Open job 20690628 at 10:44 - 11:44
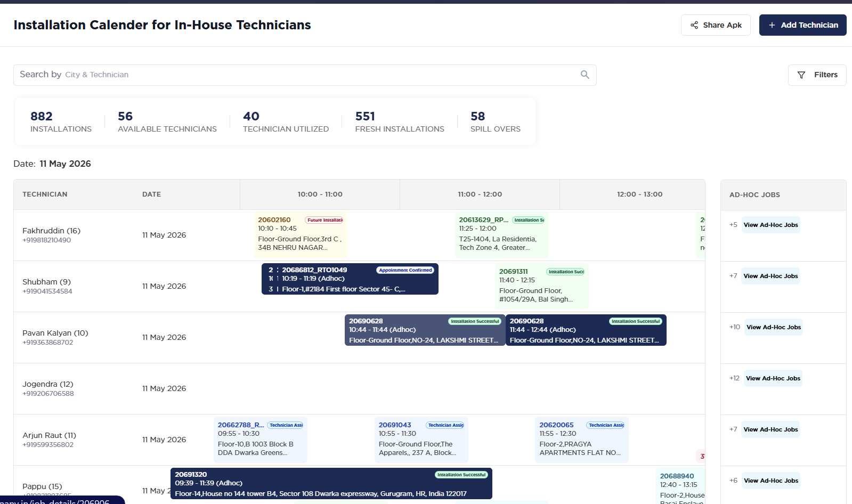This screenshot has height=504, width=852. click(425, 330)
